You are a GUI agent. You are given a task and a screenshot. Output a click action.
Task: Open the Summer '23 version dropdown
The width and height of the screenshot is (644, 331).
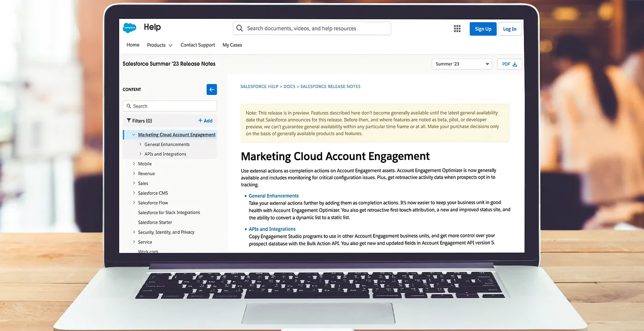(x=462, y=64)
